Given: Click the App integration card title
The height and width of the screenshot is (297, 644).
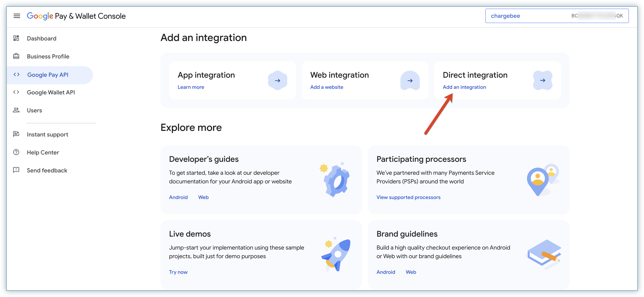Looking at the screenshot, I should pyautogui.click(x=206, y=75).
